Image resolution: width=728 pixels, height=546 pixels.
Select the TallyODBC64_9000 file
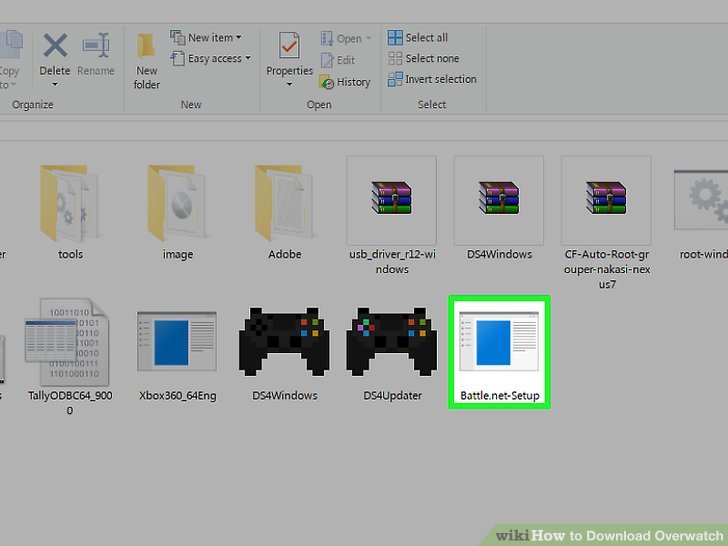[x=69, y=343]
